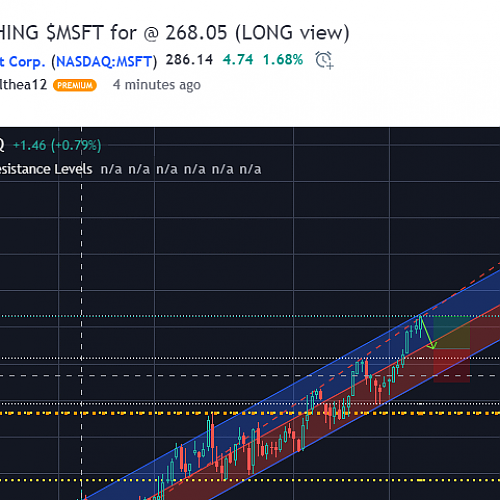Click the +1.46 (+0.79%) chart change readout
Image resolution: width=500 pixels, height=500 pixels.
pyautogui.click(x=57, y=145)
